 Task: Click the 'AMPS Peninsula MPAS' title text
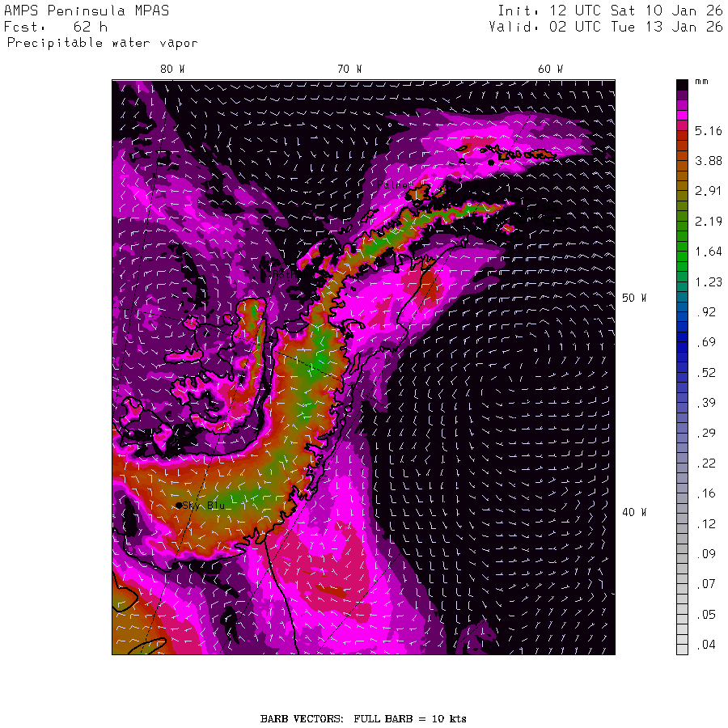tap(87, 11)
